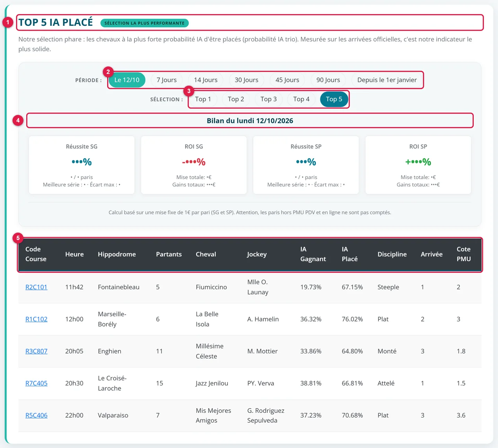The width and height of the screenshot is (498, 448).
Task: Click the horse name "Millésime Céleste"
Action: [x=210, y=351]
